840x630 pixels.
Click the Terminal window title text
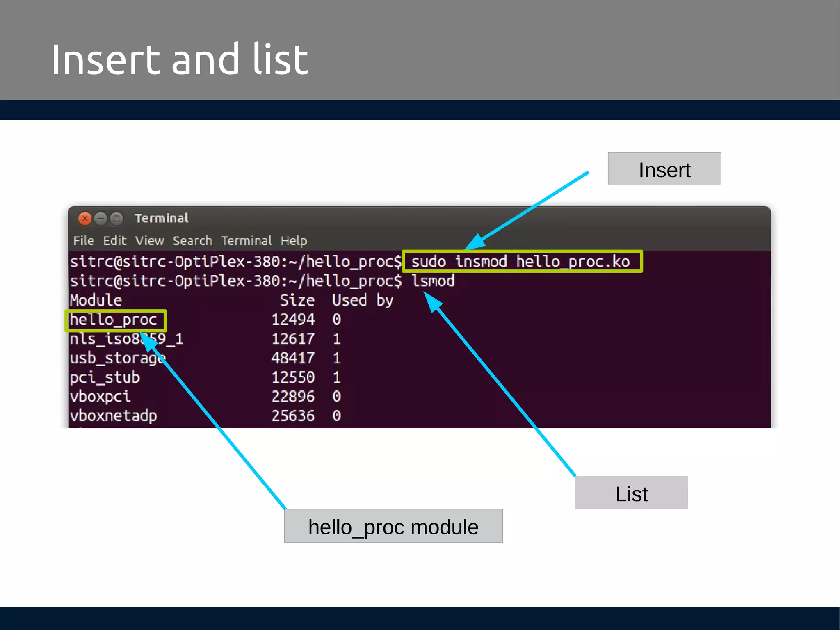(x=162, y=218)
